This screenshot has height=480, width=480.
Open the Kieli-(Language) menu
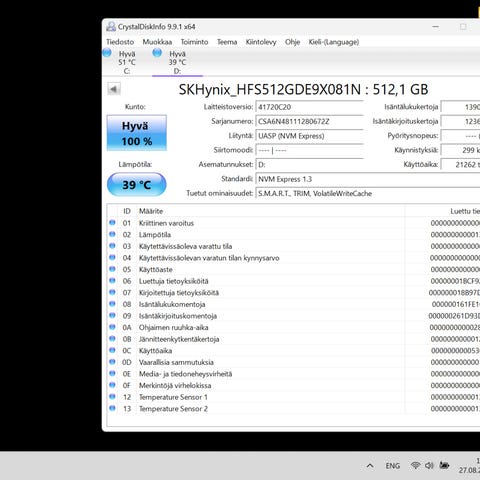click(x=334, y=42)
